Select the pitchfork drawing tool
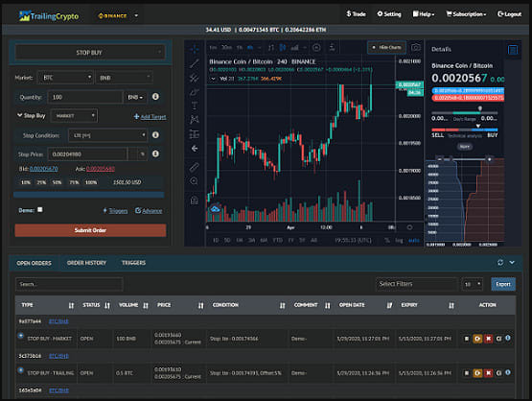The height and width of the screenshot is (401, 532). [x=194, y=78]
